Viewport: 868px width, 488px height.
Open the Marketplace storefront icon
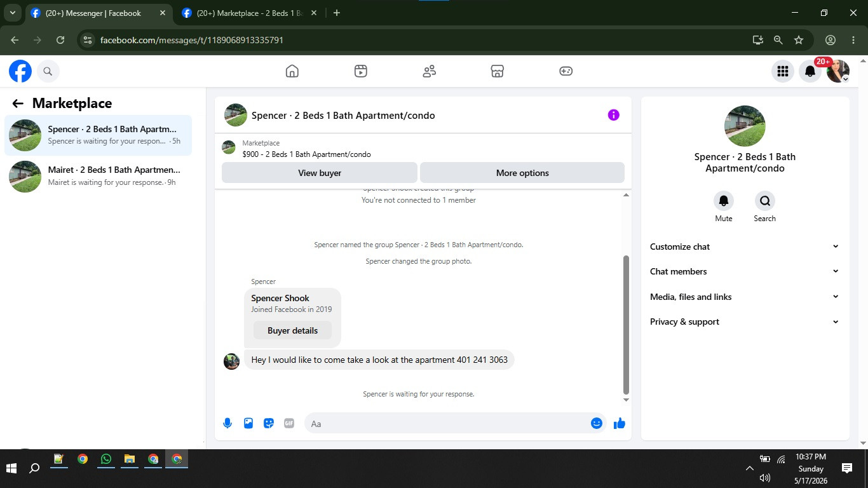click(498, 71)
